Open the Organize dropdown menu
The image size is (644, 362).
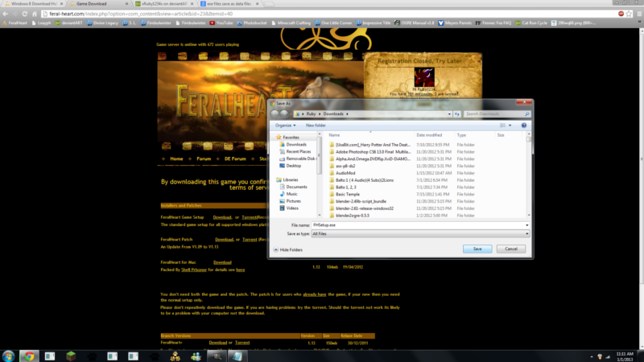[285, 125]
